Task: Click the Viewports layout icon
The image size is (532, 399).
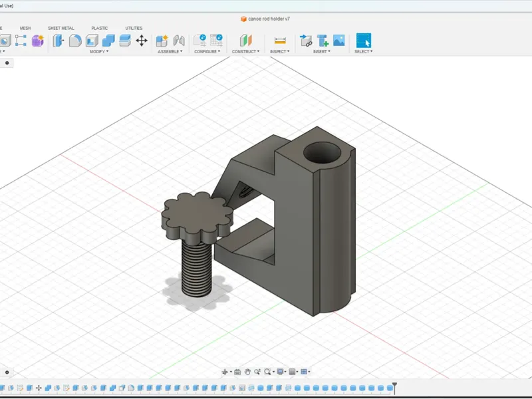Action: point(304,372)
